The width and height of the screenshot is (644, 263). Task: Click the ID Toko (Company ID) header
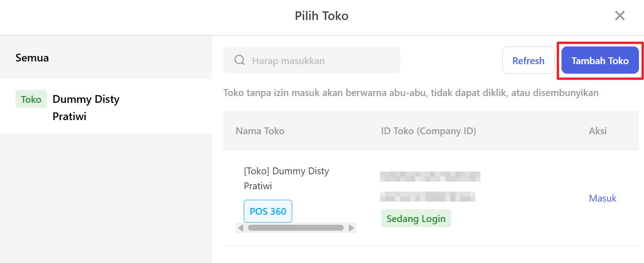pos(428,131)
